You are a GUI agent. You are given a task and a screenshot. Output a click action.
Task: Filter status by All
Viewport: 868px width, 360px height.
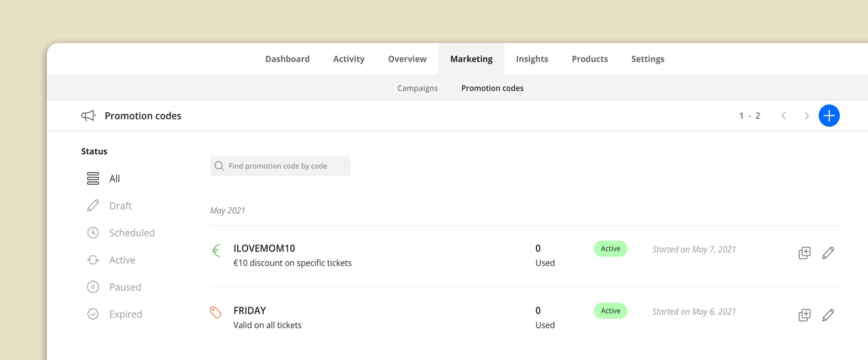coord(114,179)
